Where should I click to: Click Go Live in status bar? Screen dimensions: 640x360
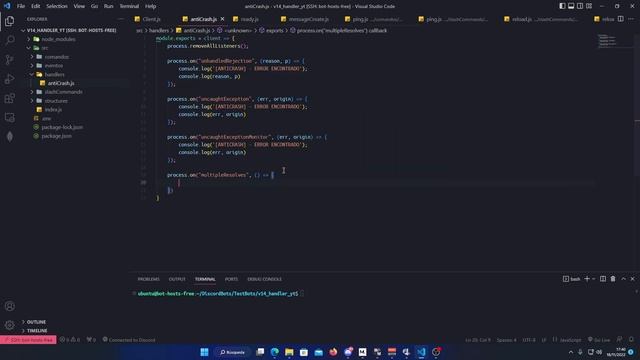tap(599, 340)
